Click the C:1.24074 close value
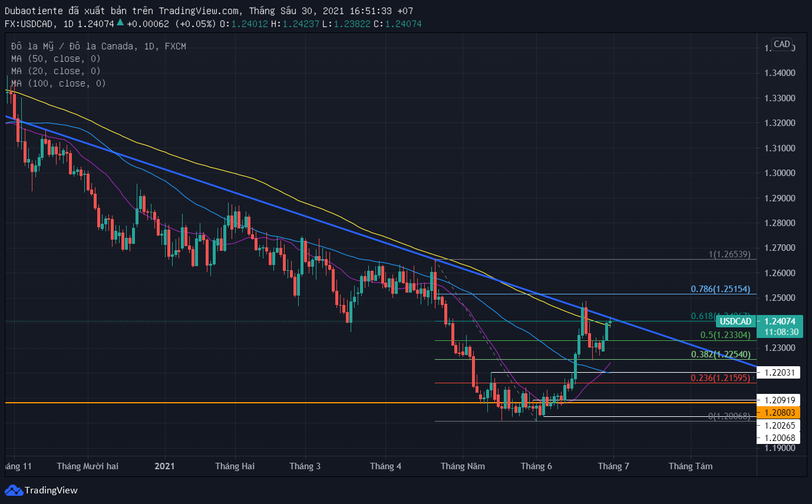 tap(398, 24)
